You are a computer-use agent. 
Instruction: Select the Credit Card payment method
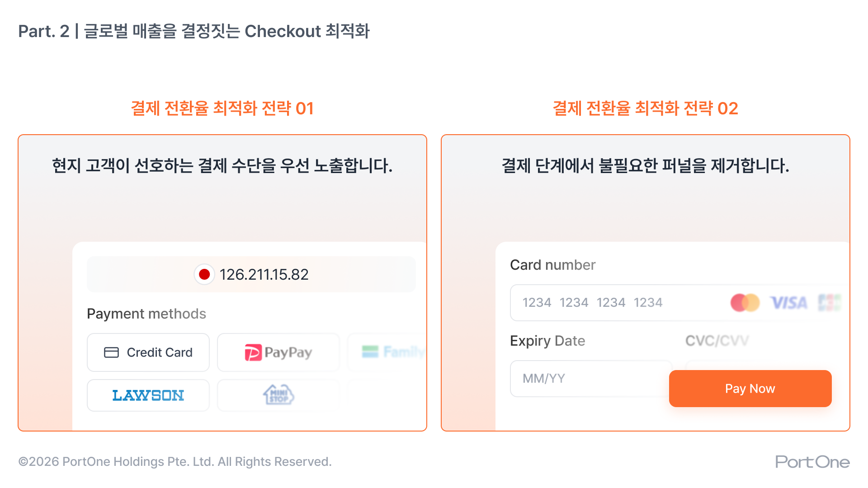point(148,352)
